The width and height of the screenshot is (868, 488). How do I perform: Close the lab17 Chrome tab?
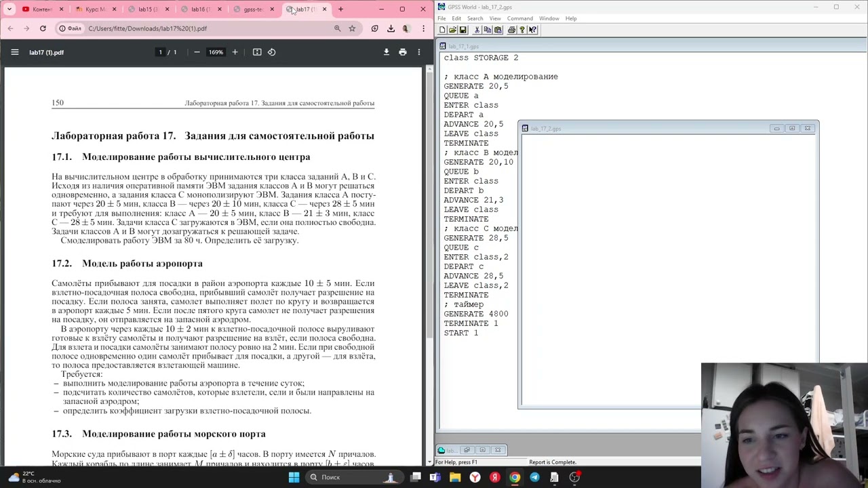[324, 9]
